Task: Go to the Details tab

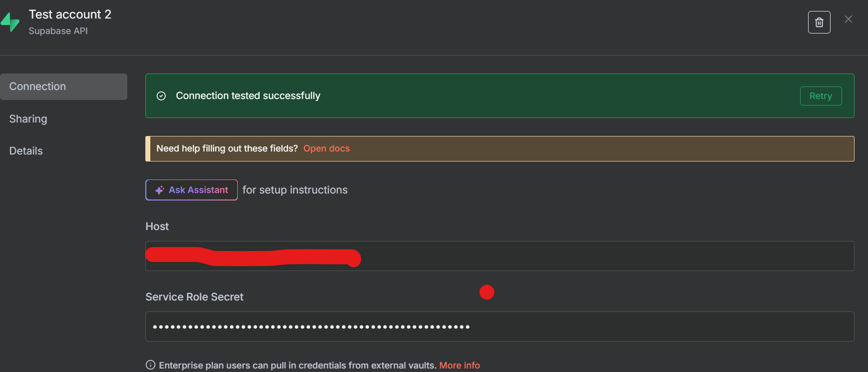Action: (x=26, y=151)
